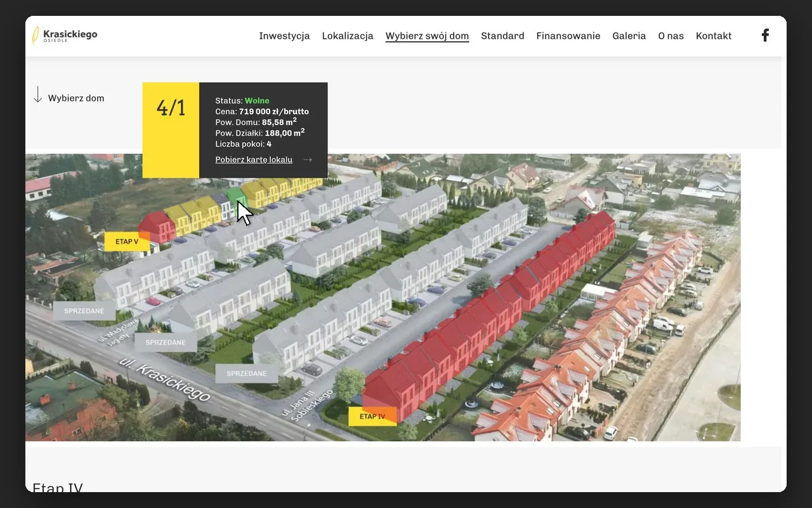Open the Inwestycja menu item
This screenshot has width=812, height=508.
[284, 36]
